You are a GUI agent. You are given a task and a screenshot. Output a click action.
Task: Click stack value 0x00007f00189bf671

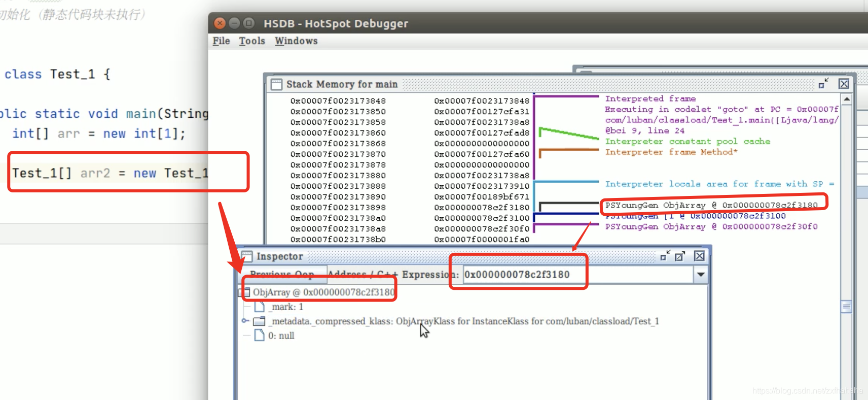click(482, 197)
